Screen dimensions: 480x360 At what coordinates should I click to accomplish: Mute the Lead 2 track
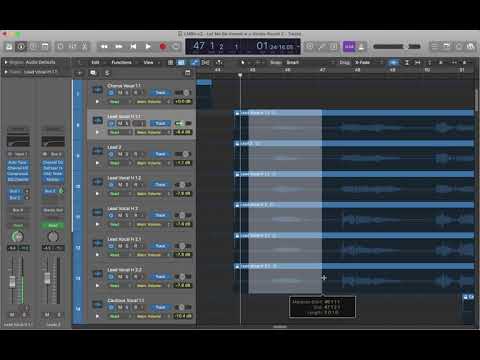(x=120, y=154)
